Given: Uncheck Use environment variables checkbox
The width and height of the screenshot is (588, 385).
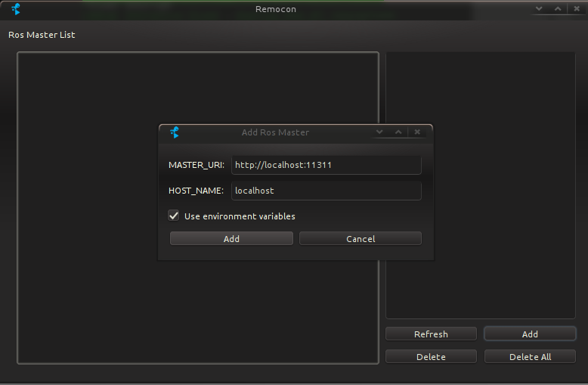Looking at the screenshot, I should click(174, 216).
